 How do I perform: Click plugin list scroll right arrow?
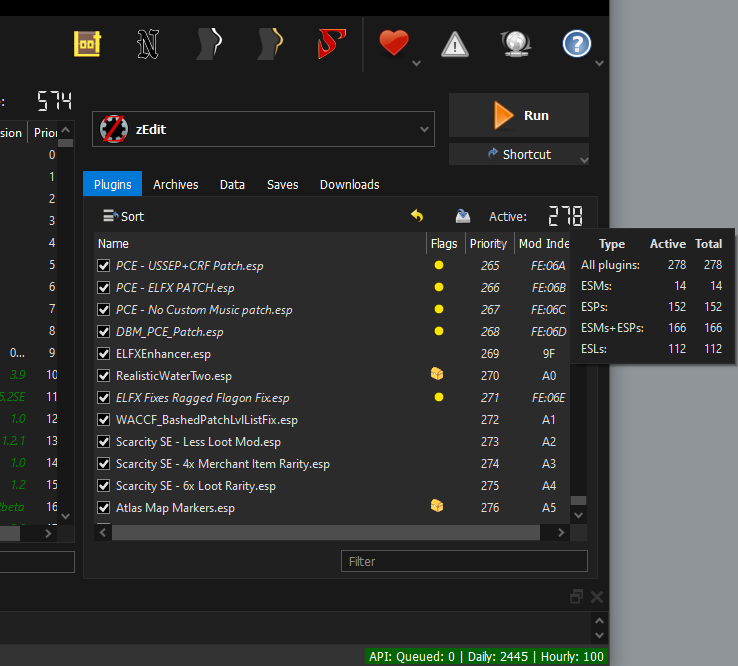[561, 532]
